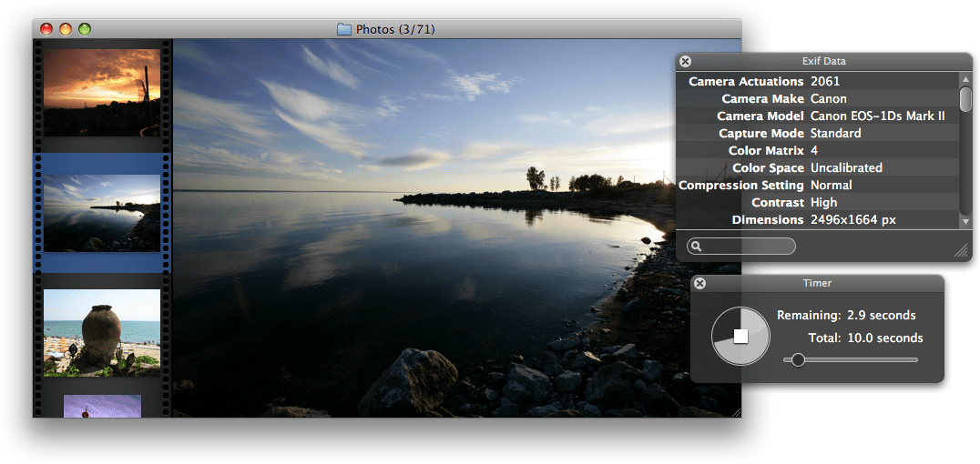The image size is (980, 464).
Task: Select the Contrast row
Action: point(818,202)
